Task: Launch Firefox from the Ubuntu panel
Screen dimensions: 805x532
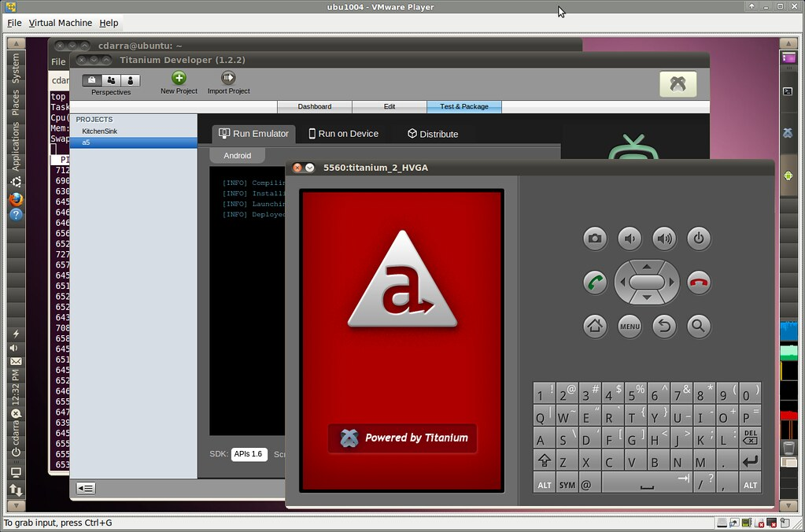Action: [16, 199]
